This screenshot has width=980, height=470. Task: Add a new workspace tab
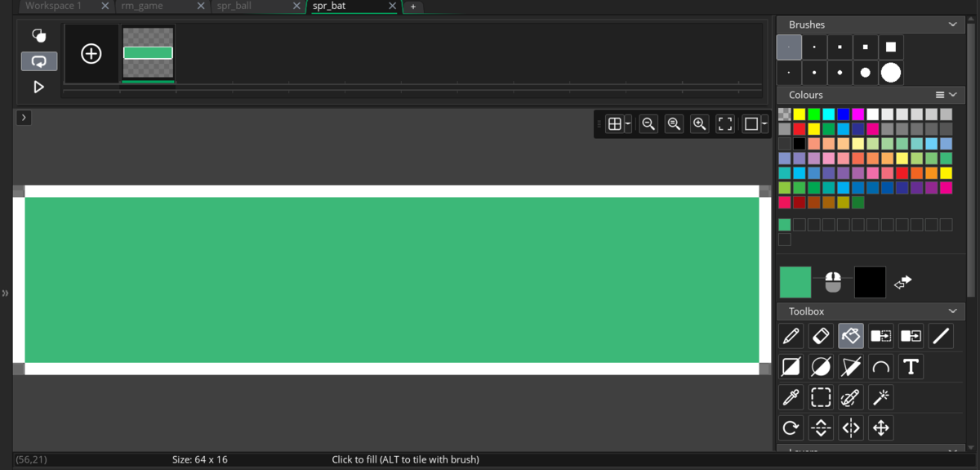[413, 7]
